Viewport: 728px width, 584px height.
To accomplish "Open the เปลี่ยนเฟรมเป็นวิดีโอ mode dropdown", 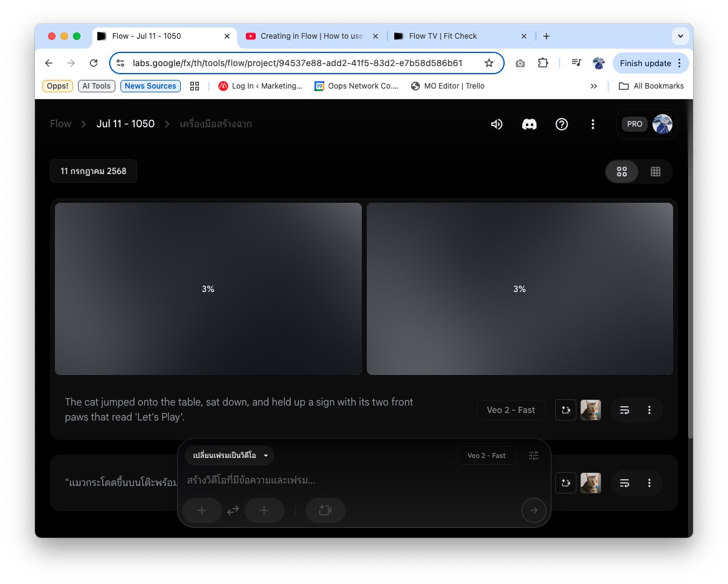I will click(x=230, y=455).
